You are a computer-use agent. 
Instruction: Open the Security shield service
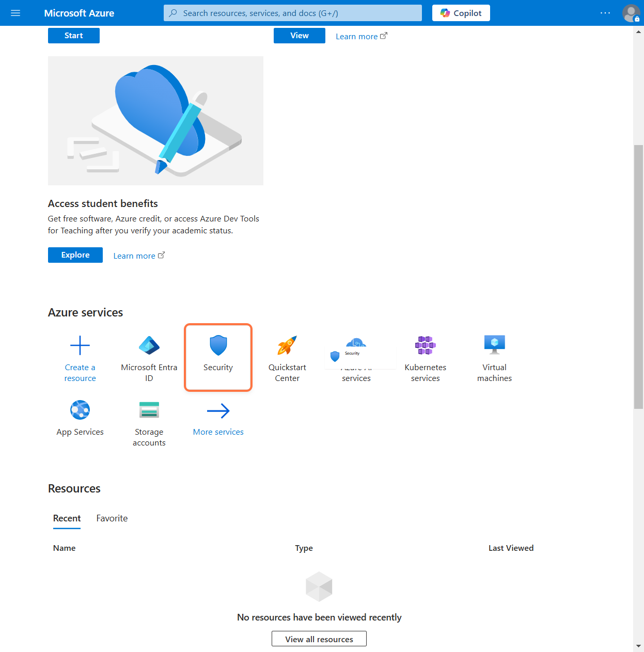[218, 345]
